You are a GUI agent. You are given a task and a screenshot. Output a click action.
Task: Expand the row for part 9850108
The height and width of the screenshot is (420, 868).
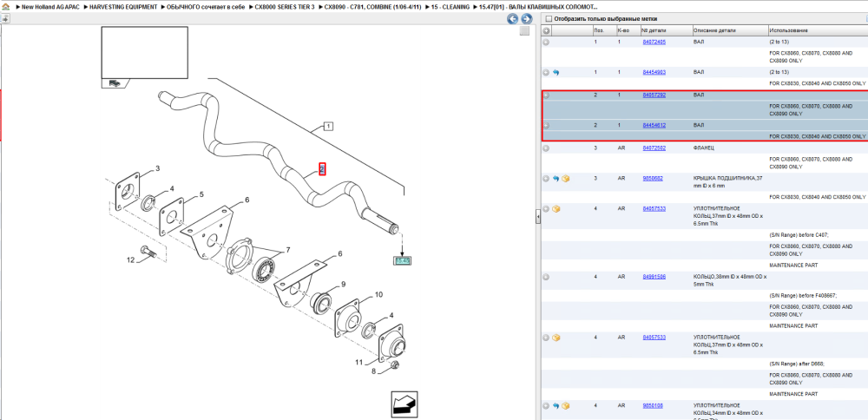(546, 405)
